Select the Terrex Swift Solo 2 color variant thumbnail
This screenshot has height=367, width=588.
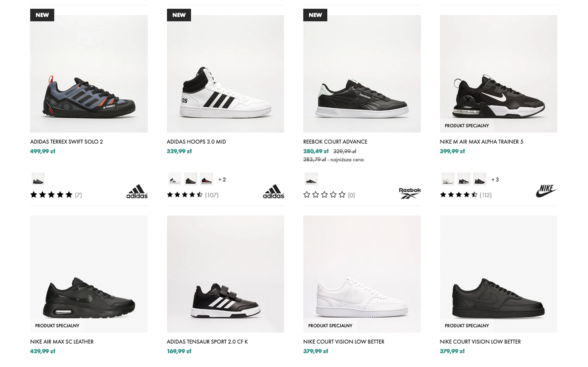(x=38, y=179)
